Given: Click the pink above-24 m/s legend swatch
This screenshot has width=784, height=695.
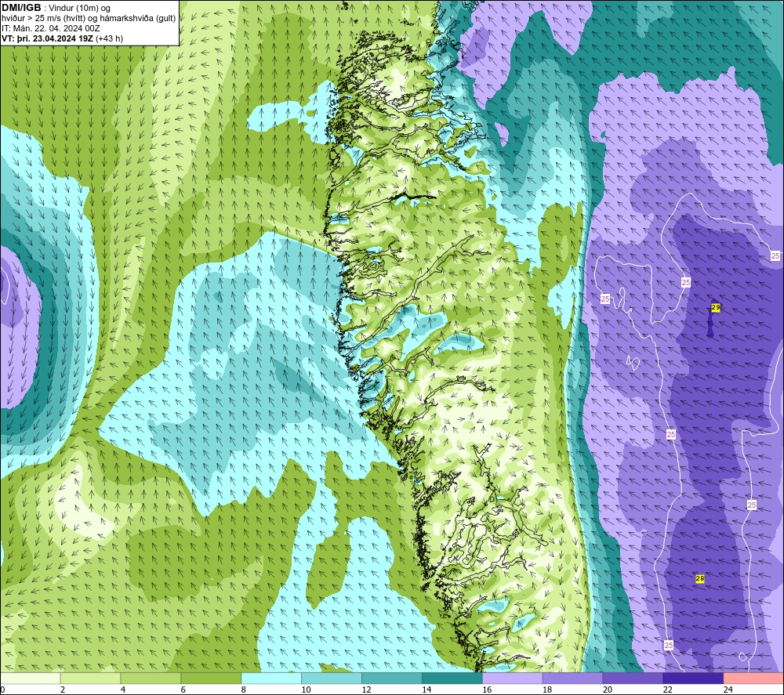Looking at the screenshot, I should (753, 679).
